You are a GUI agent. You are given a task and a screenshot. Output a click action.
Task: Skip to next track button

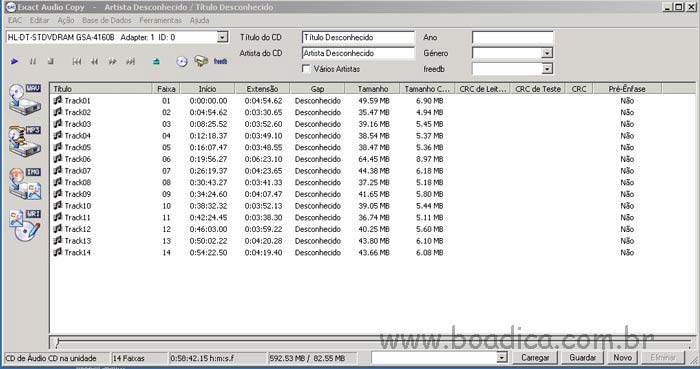(x=130, y=62)
